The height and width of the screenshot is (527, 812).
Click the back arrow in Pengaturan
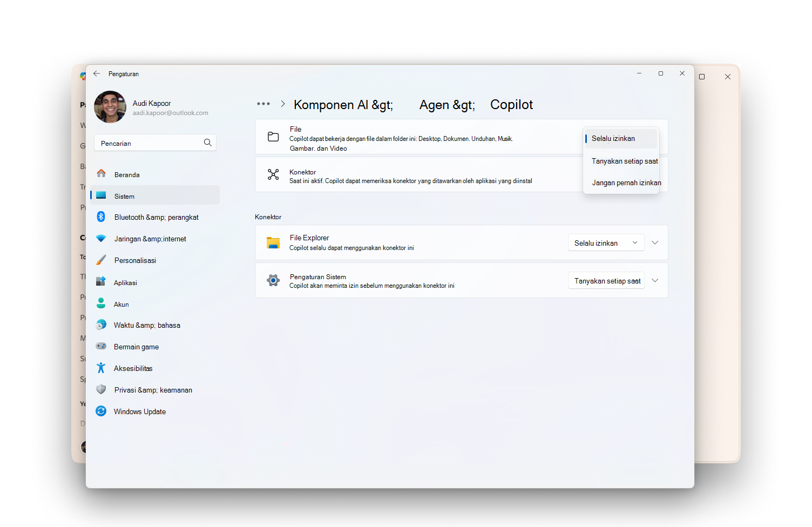pyautogui.click(x=97, y=73)
